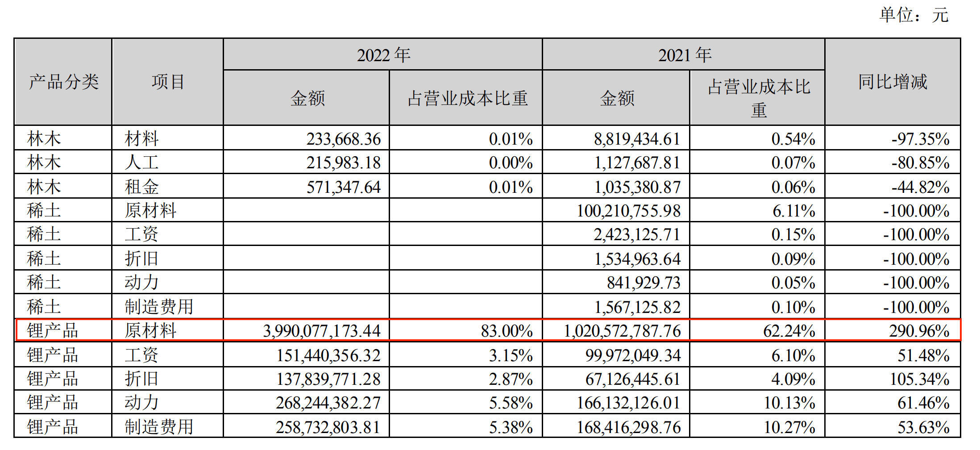Click 制造费用 in the 锂产品 row
This screenshot has width=980, height=450.
[x=159, y=427]
